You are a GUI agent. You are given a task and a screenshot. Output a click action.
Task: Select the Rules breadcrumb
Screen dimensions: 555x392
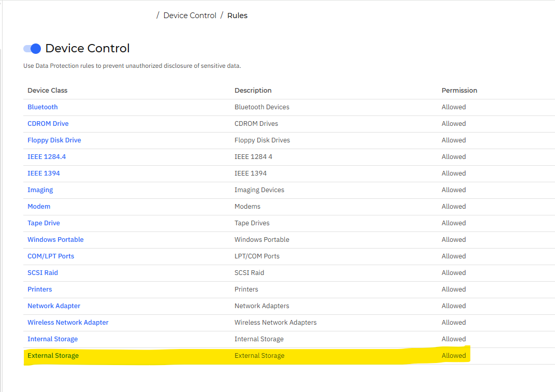click(x=237, y=16)
